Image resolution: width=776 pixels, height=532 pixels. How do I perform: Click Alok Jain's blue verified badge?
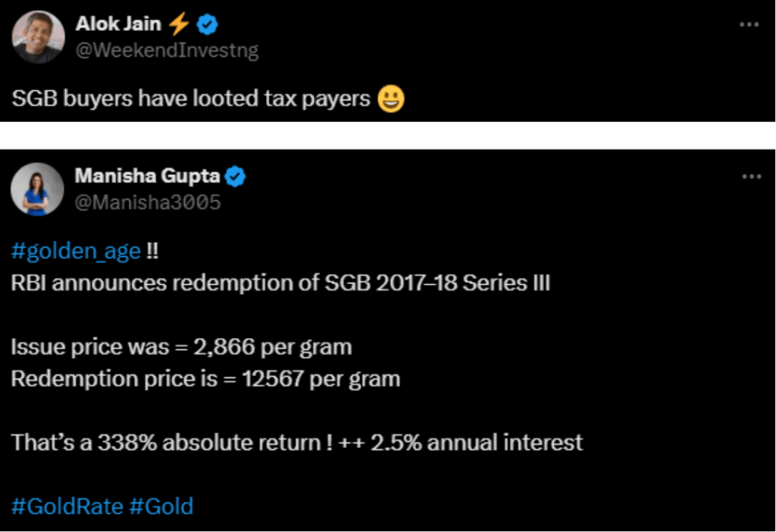point(207,25)
